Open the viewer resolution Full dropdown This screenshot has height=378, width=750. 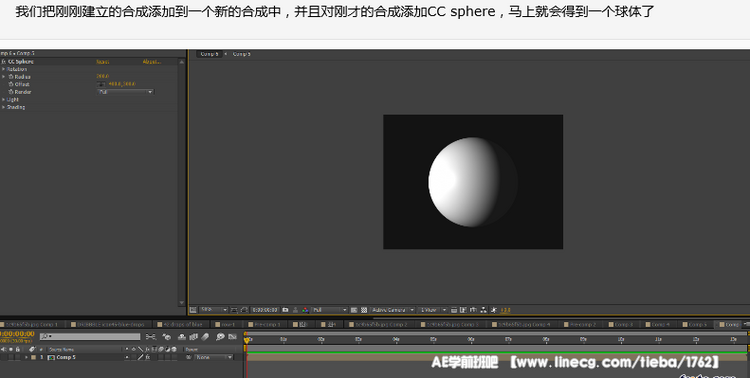point(330,310)
